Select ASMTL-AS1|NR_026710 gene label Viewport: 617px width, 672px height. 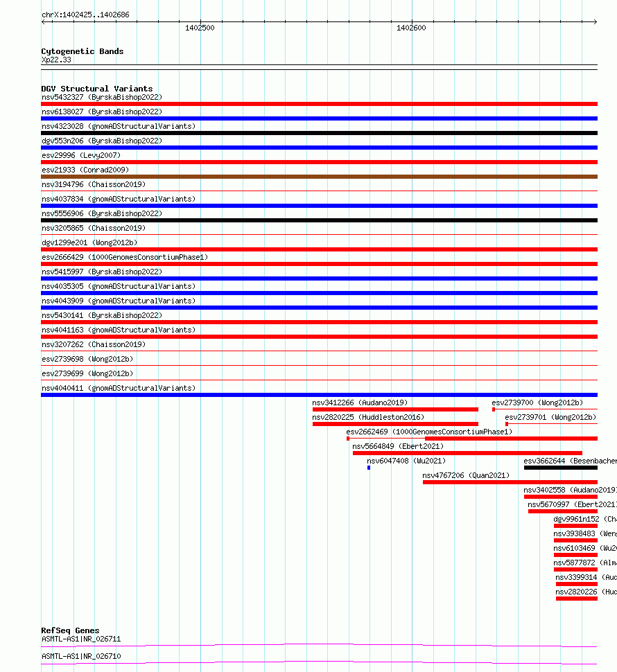pos(81,657)
